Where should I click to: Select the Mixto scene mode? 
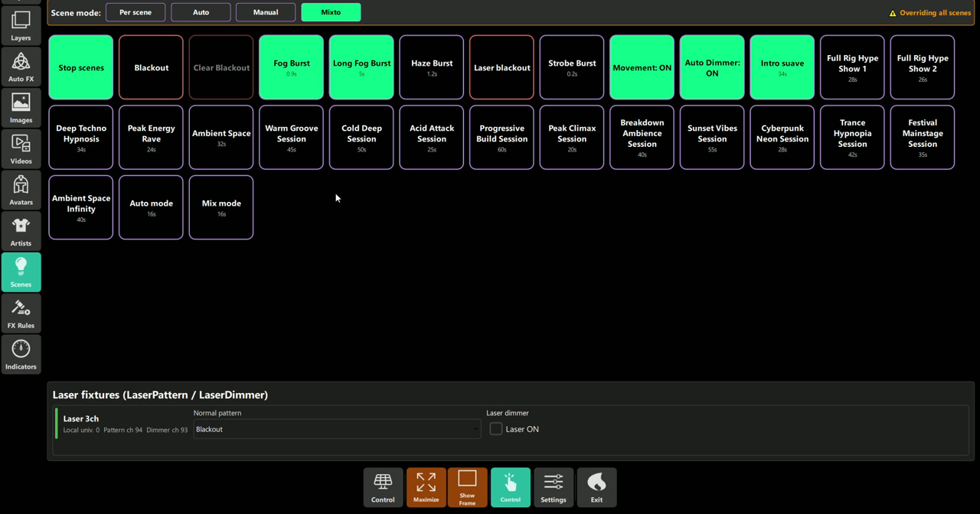(x=331, y=12)
